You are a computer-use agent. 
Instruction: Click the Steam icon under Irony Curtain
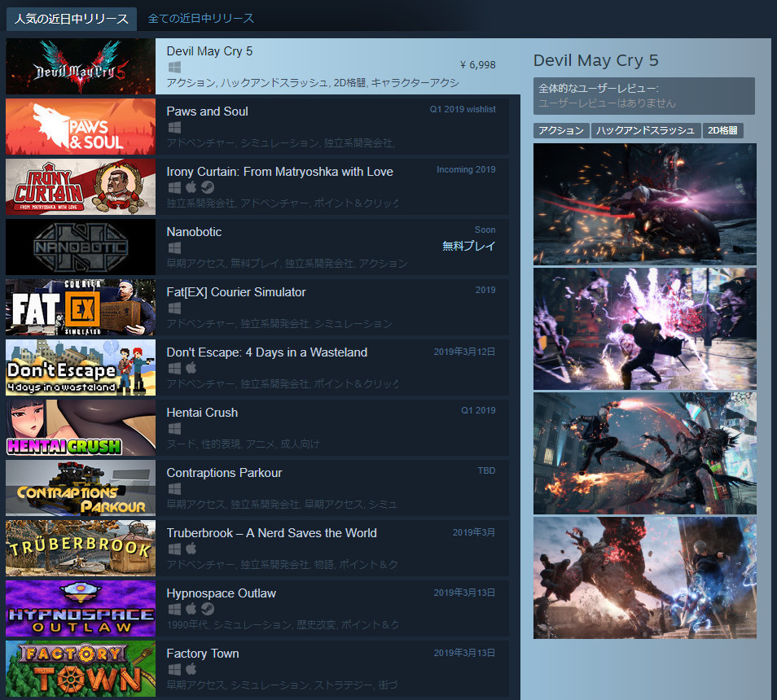[x=209, y=187]
